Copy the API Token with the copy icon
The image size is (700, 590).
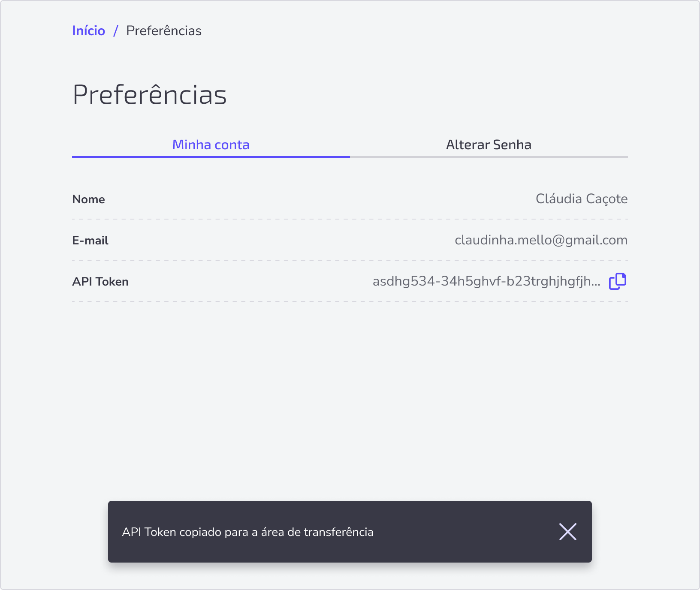(618, 281)
